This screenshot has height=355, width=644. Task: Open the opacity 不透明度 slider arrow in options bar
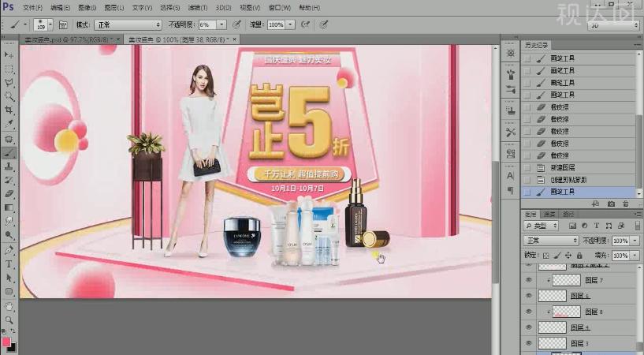221,25
